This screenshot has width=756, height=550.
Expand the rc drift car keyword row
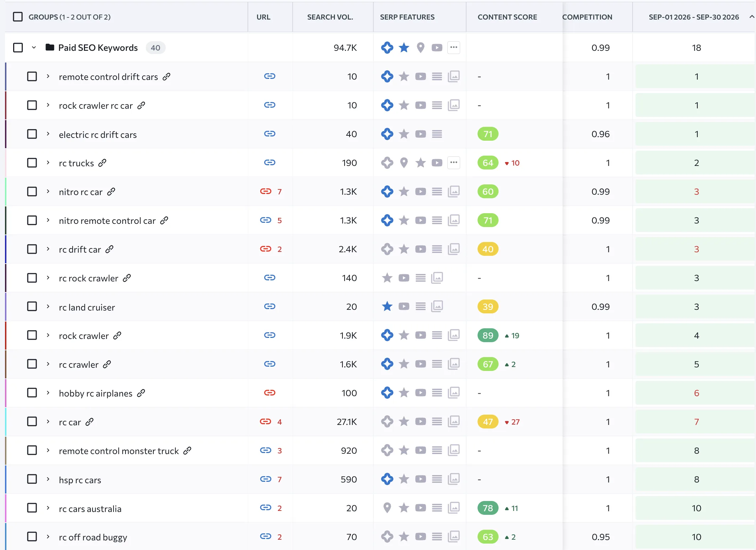click(x=48, y=249)
